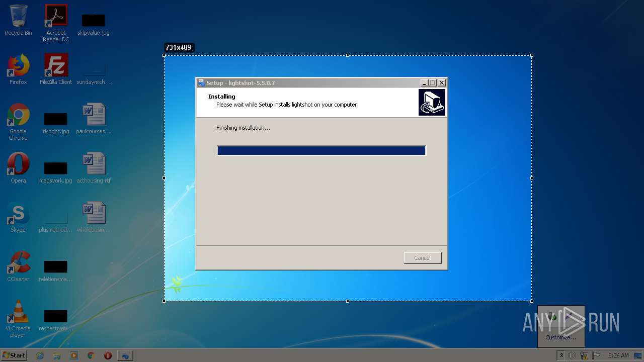Open Acrobat Reader DC shortcut

tap(56, 23)
